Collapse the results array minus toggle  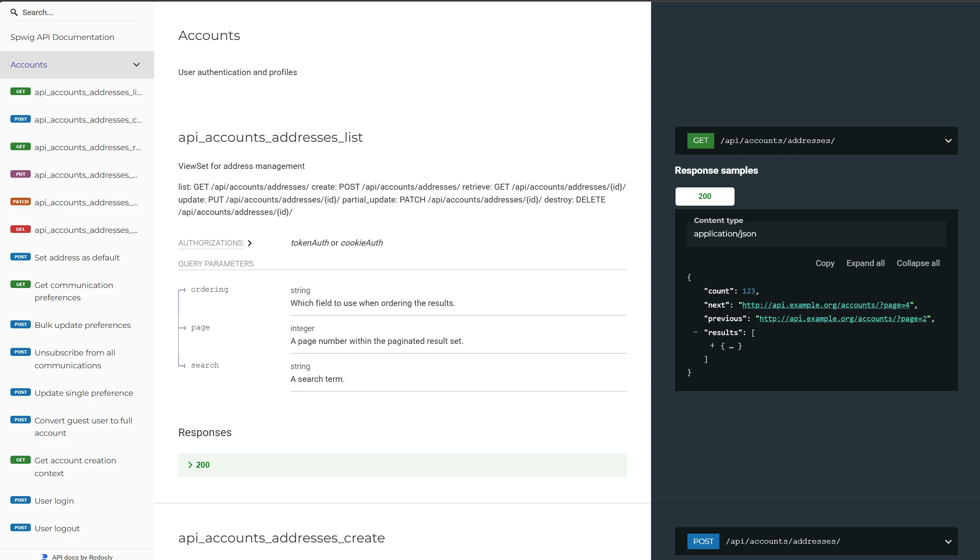coord(695,332)
